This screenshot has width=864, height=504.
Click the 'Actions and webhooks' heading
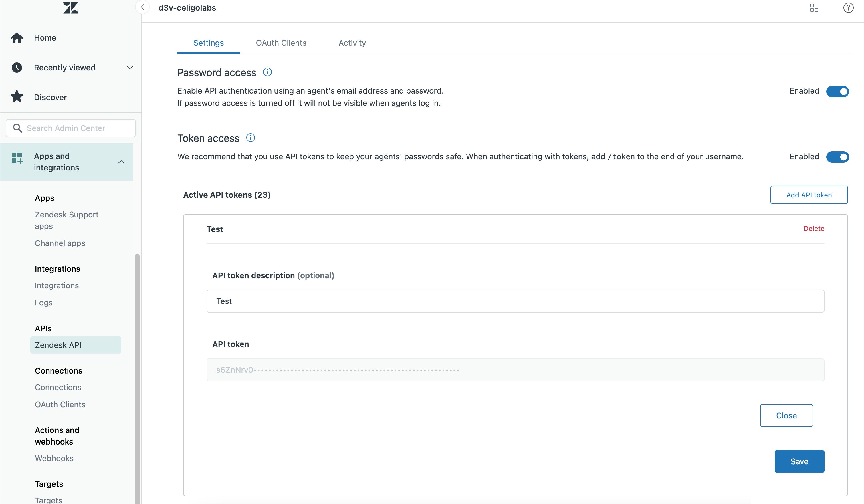tap(57, 436)
